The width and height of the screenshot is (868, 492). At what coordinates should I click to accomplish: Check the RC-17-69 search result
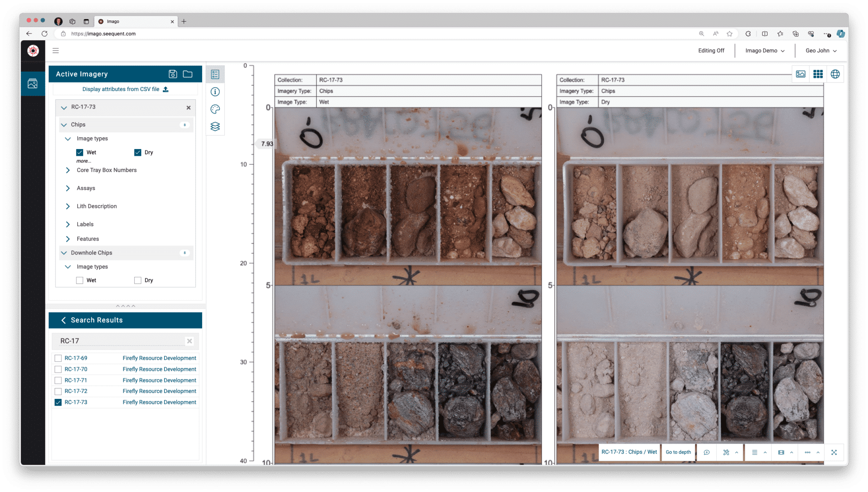58,358
